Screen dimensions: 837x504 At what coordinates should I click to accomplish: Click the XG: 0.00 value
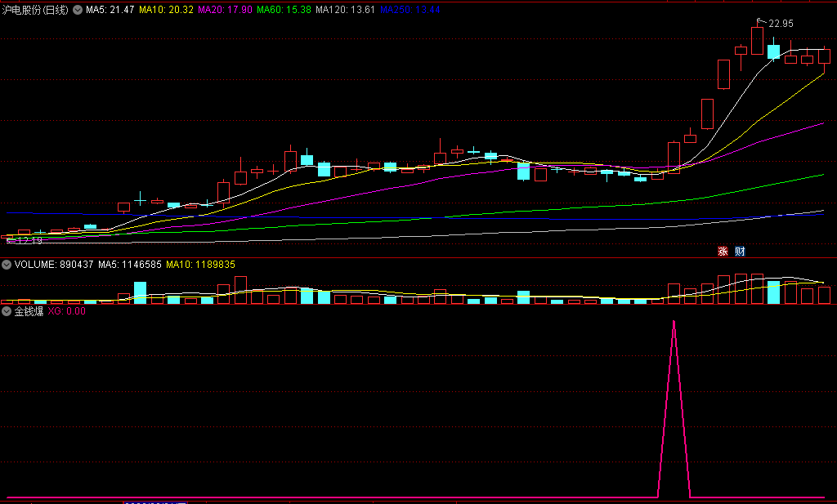pos(67,311)
